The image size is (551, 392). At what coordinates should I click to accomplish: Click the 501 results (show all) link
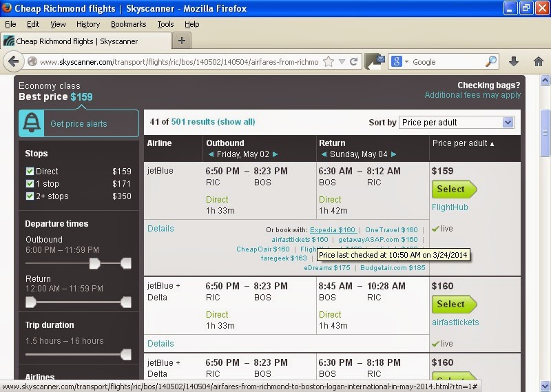click(213, 122)
